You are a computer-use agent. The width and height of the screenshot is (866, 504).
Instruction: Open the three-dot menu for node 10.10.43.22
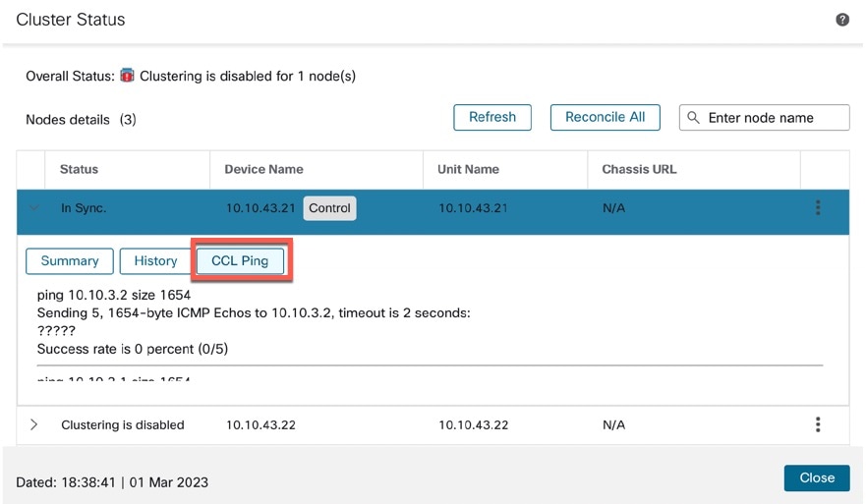[x=818, y=424]
